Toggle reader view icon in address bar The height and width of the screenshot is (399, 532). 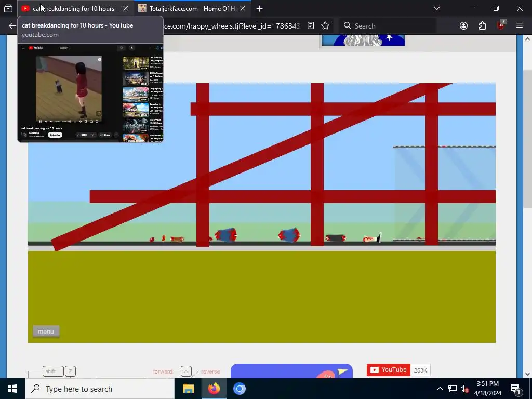[x=311, y=26]
